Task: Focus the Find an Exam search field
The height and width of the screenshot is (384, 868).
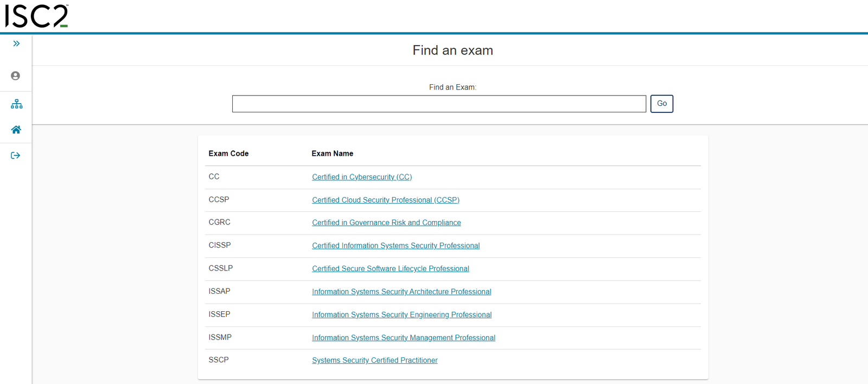Action: tap(439, 104)
